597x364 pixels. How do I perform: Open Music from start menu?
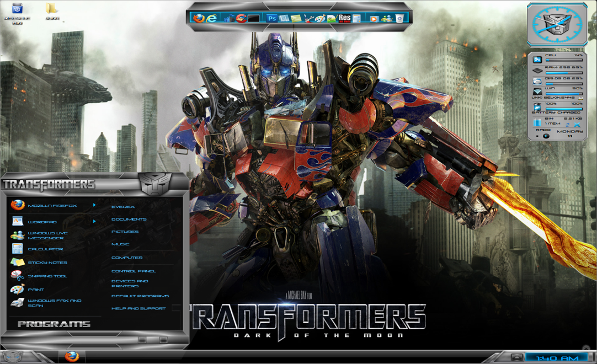pyautogui.click(x=120, y=244)
